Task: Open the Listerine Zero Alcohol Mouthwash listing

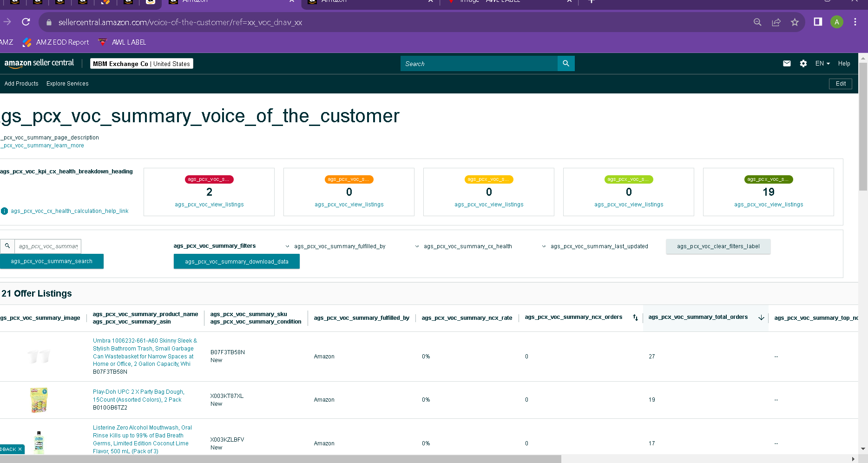Action: pos(142,439)
